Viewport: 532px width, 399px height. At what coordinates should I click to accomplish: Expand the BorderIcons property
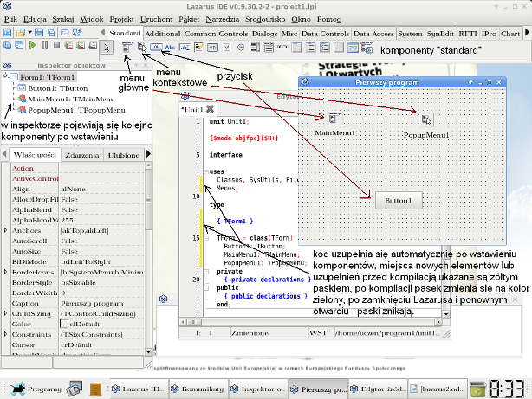coord(5,272)
